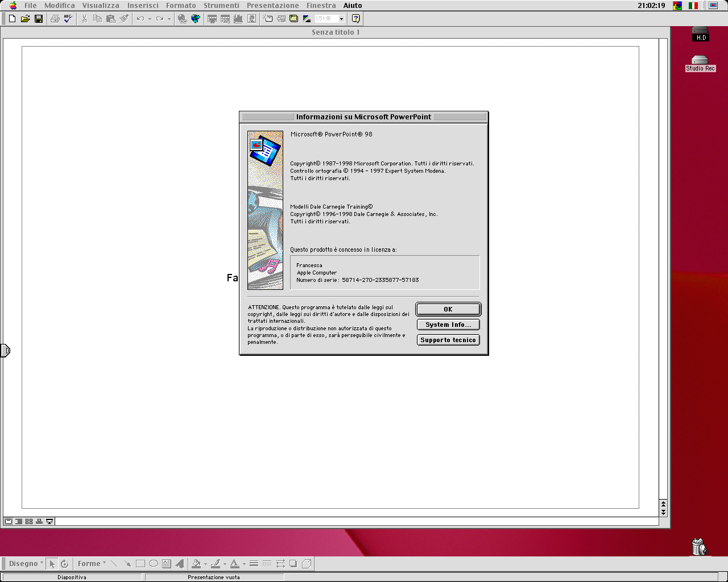Toggle the Black and White view icon
Image resolution: width=728 pixels, height=582 pixels.
[x=307, y=19]
